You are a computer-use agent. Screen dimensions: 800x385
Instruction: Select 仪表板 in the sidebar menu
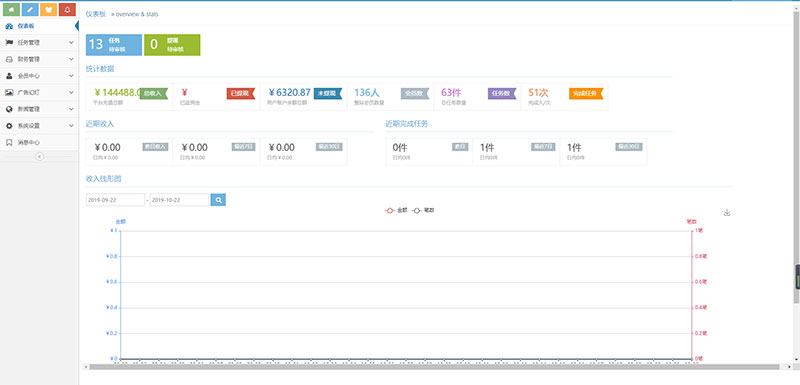39,25
